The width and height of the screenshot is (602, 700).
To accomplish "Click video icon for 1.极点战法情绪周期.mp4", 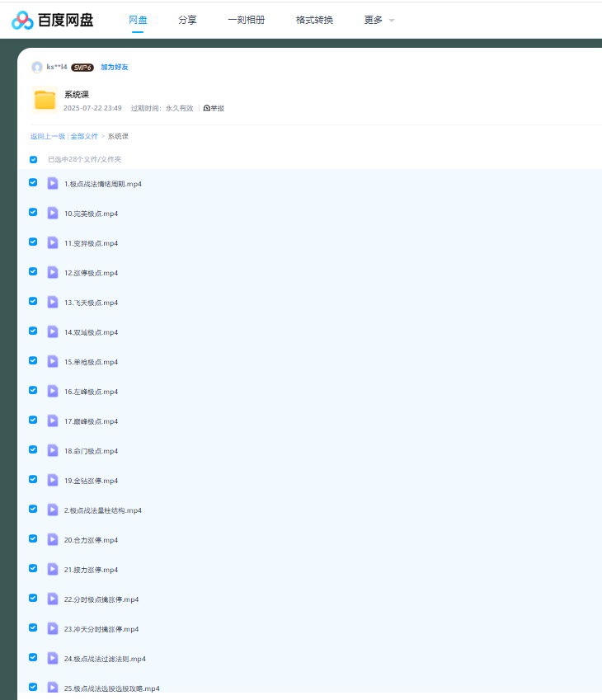I will click(53, 183).
